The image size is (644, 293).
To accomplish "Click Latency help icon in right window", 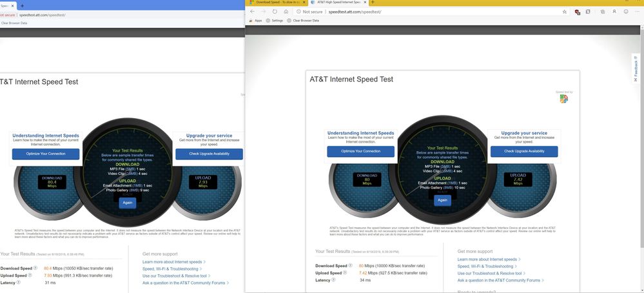I will pos(333,280).
